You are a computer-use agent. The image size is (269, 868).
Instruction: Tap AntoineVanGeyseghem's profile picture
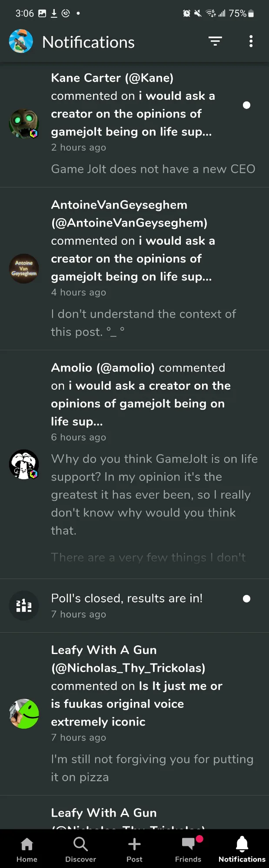[x=24, y=269]
